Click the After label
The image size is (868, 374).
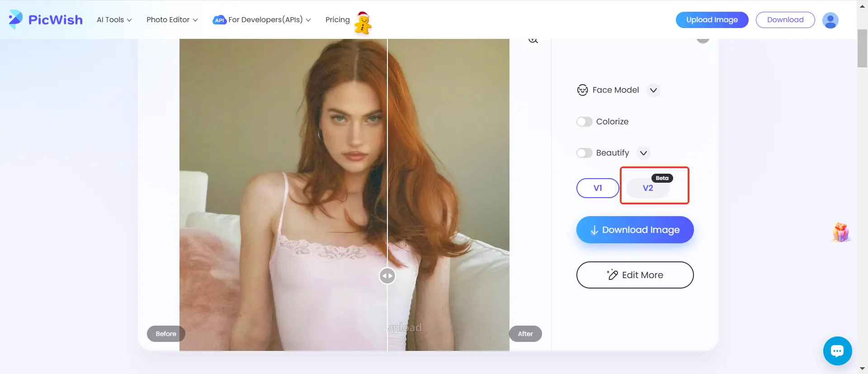click(x=525, y=334)
